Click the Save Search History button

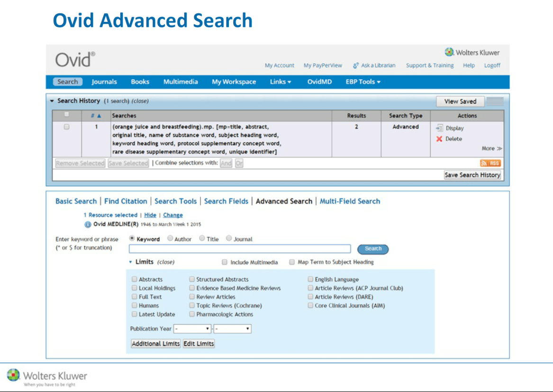[472, 175]
